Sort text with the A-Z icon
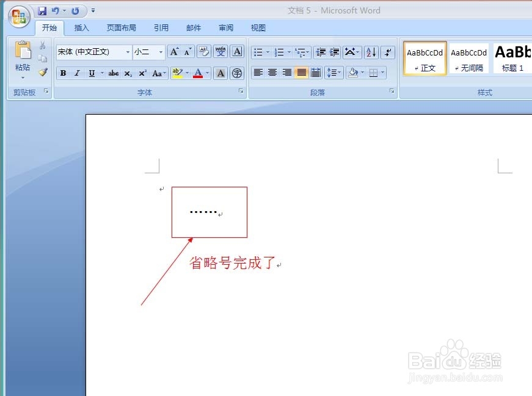The width and height of the screenshot is (532, 396). tap(371, 52)
